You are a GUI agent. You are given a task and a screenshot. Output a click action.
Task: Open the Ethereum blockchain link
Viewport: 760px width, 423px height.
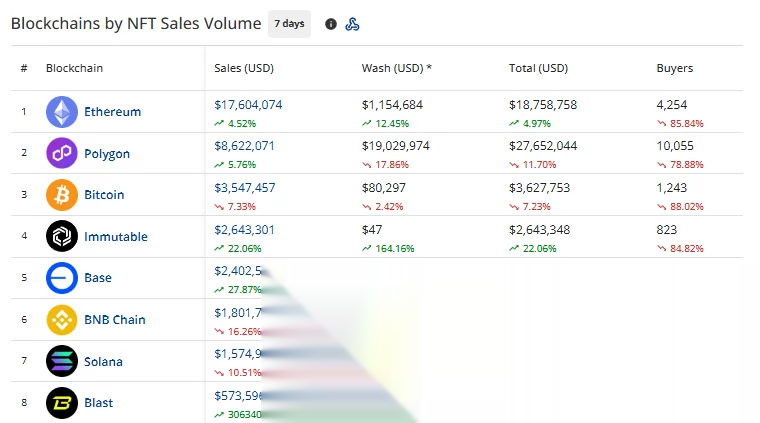point(112,112)
